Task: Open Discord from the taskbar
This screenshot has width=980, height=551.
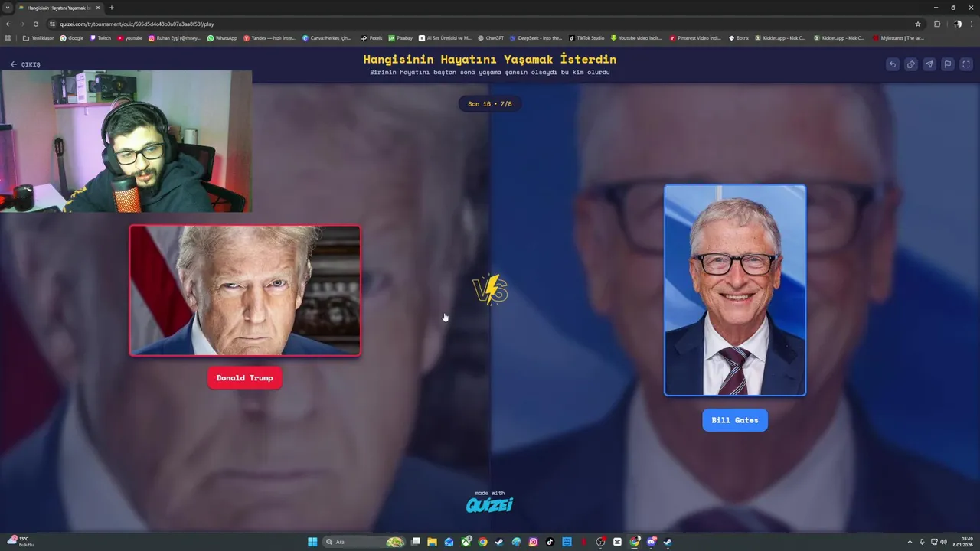Action: pos(652,542)
